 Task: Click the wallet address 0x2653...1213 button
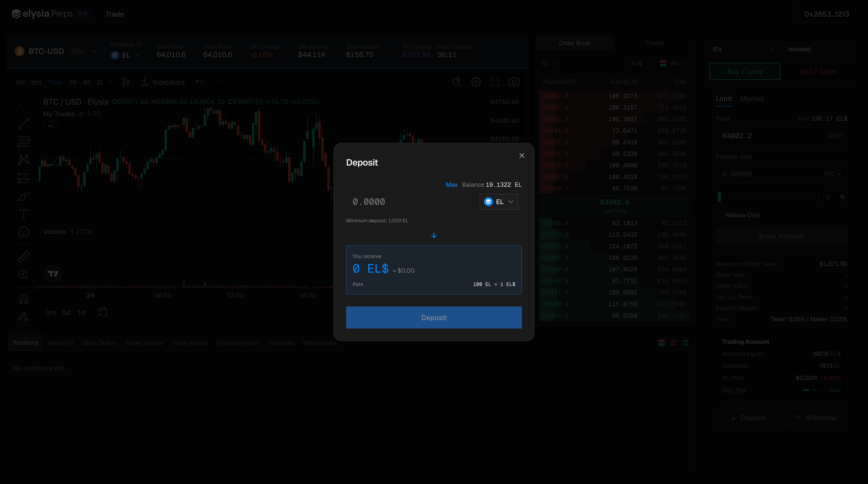[827, 14]
